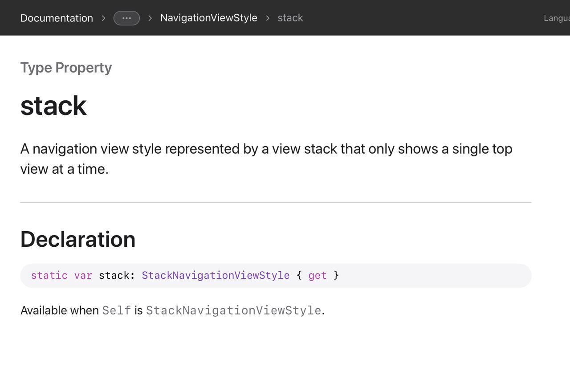Click the horizontal divider above Declaration
The image size is (570, 392).
(276, 203)
